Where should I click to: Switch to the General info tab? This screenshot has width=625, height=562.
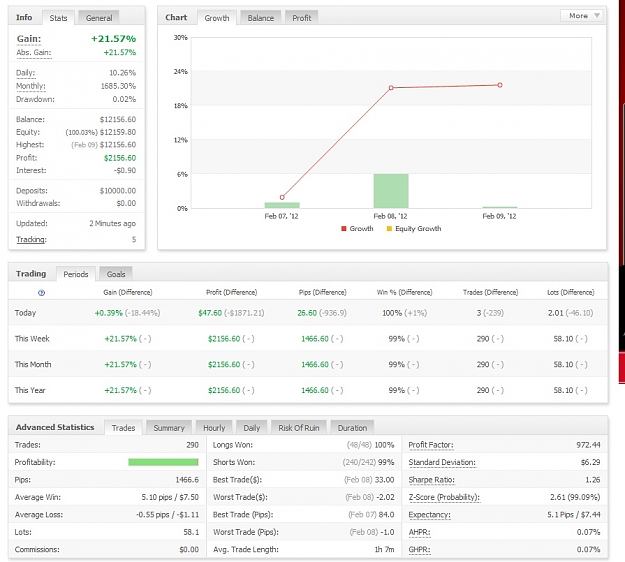[x=99, y=18]
